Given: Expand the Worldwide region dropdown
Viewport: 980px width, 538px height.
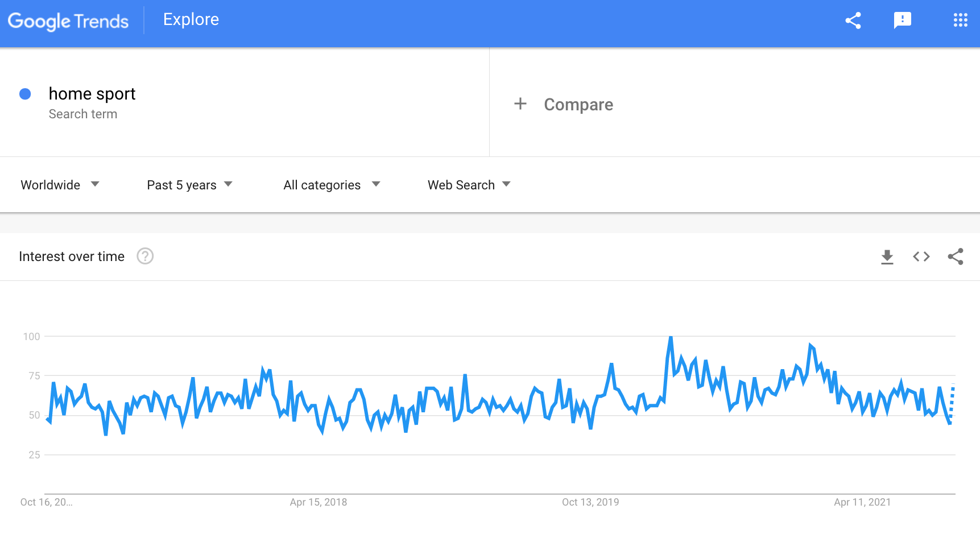Looking at the screenshot, I should [60, 185].
